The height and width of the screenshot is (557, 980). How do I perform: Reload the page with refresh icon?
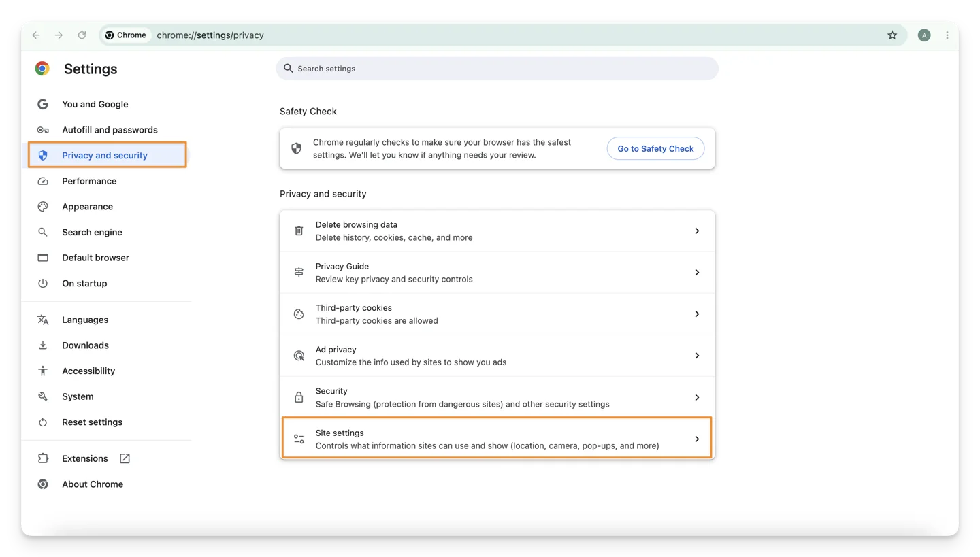click(x=82, y=35)
